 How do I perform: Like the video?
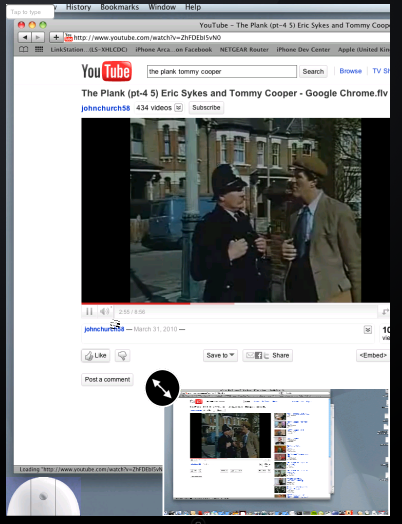[96, 356]
